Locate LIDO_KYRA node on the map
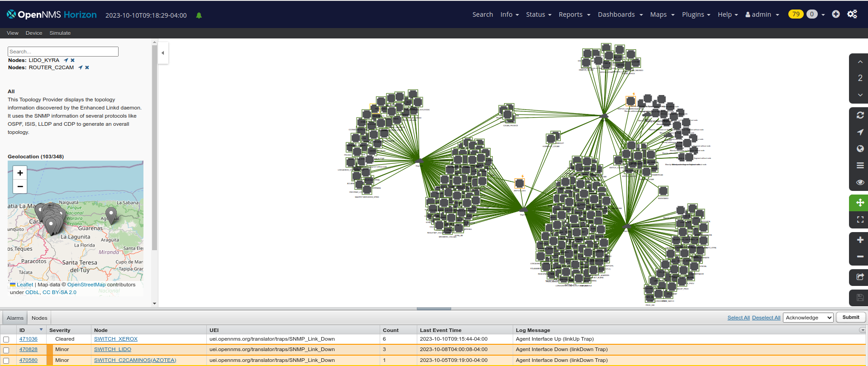Screen dimensions: 868x366 click(66, 60)
